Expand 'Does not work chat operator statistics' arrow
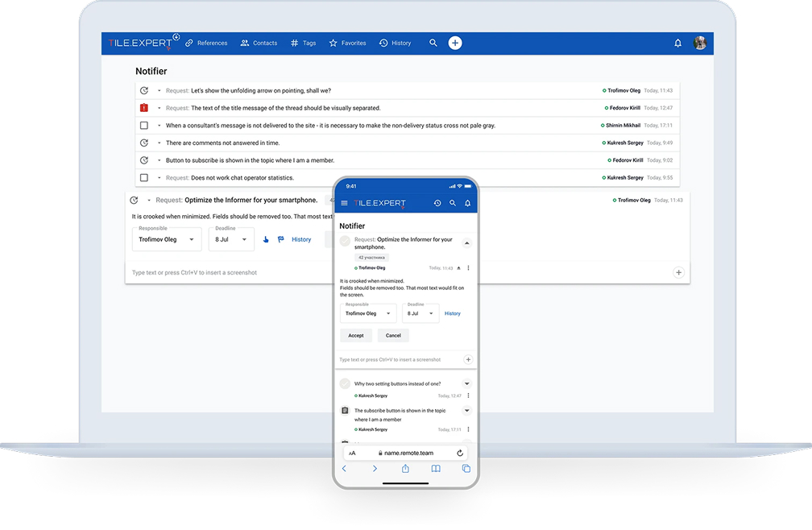The width and height of the screenshot is (812, 530). pos(159,177)
